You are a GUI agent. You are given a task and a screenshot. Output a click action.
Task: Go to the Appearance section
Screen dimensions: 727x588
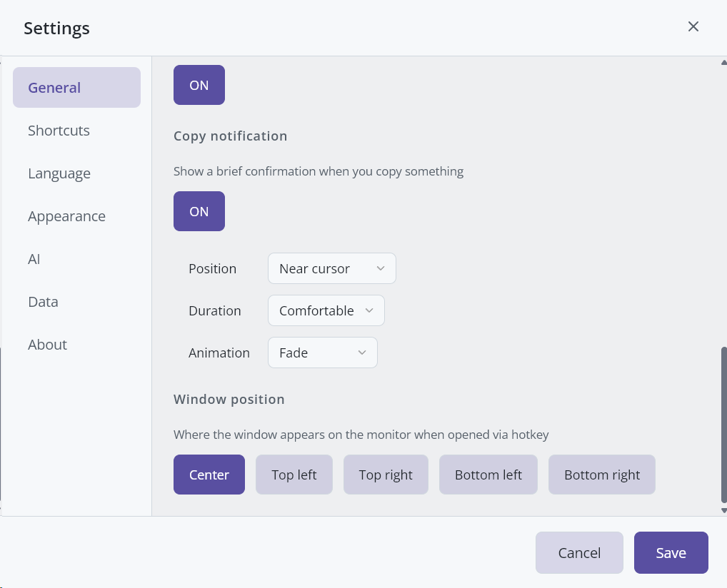[x=66, y=216]
